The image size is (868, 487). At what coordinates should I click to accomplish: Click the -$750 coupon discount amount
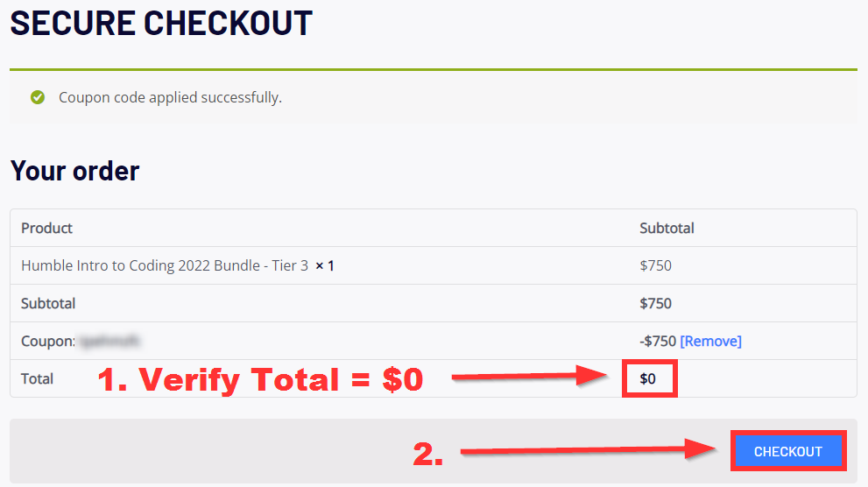tap(658, 341)
